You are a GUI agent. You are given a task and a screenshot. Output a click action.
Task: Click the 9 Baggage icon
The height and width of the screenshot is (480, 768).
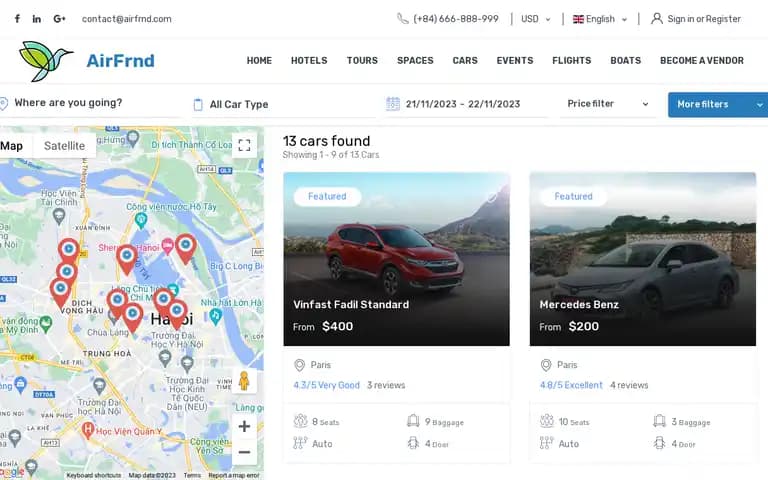click(x=413, y=421)
